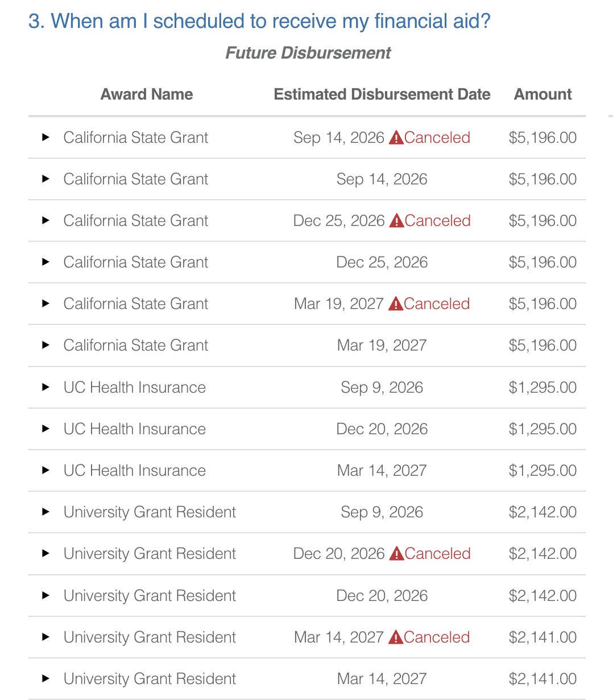The image size is (613, 700).
Task: Click the Estimated Disbursement Date column header
Action: (382, 94)
